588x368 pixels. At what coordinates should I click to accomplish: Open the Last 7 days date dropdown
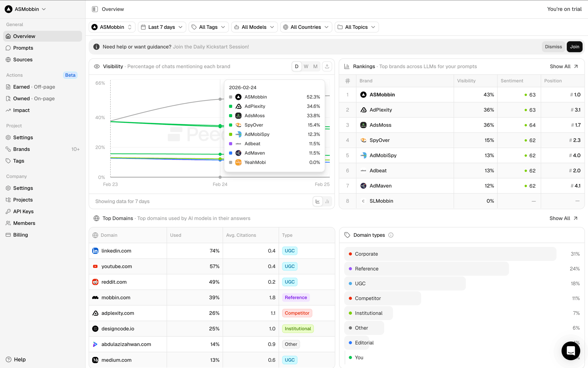click(162, 27)
